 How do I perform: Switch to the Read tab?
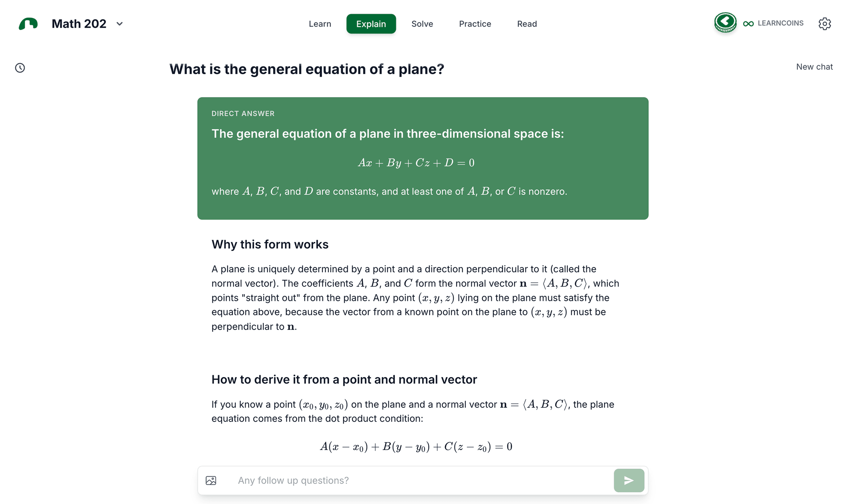[x=527, y=24]
